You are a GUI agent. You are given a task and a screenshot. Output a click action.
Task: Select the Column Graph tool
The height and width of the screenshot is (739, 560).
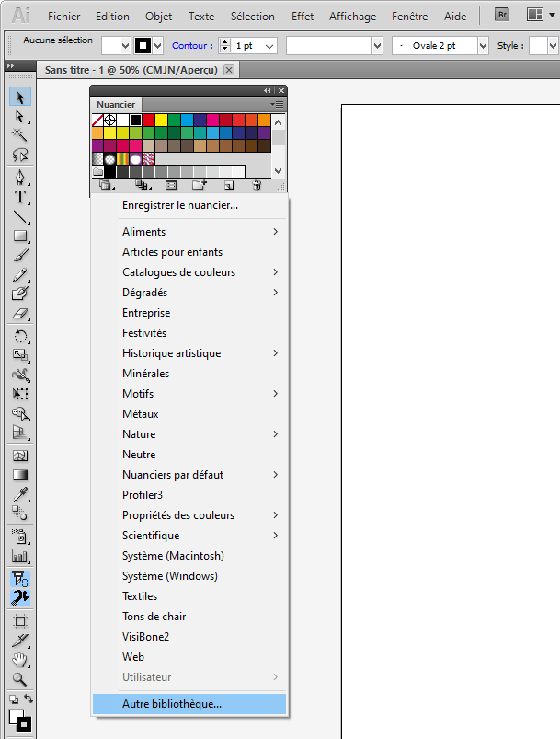click(x=20, y=556)
